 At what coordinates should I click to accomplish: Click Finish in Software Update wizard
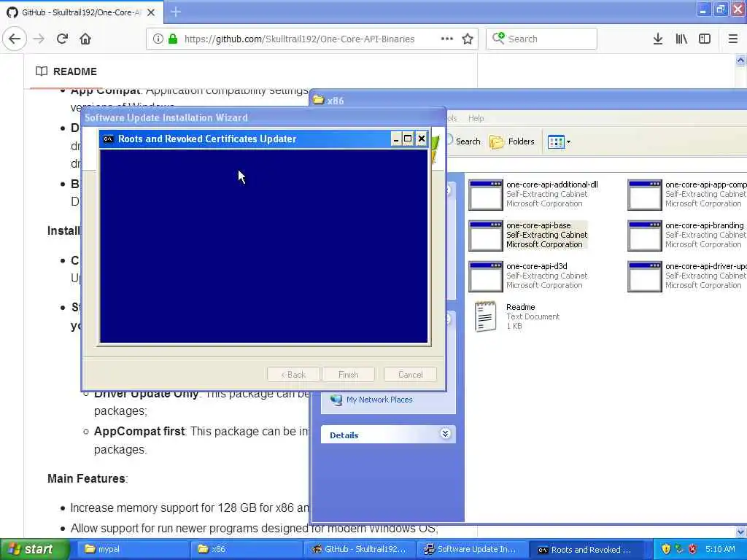[348, 375]
